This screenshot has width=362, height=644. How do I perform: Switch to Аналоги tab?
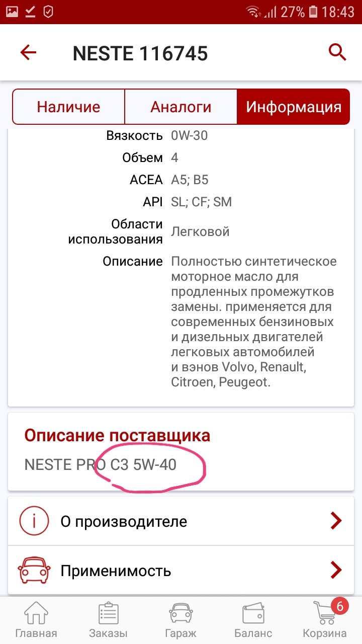[180, 107]
